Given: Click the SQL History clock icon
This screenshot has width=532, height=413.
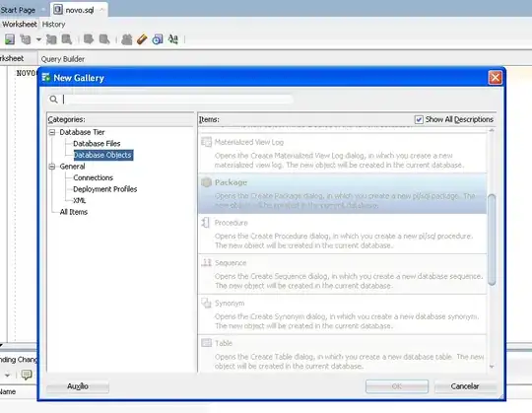Looking at the screenshot, I should tap(158, 39).
